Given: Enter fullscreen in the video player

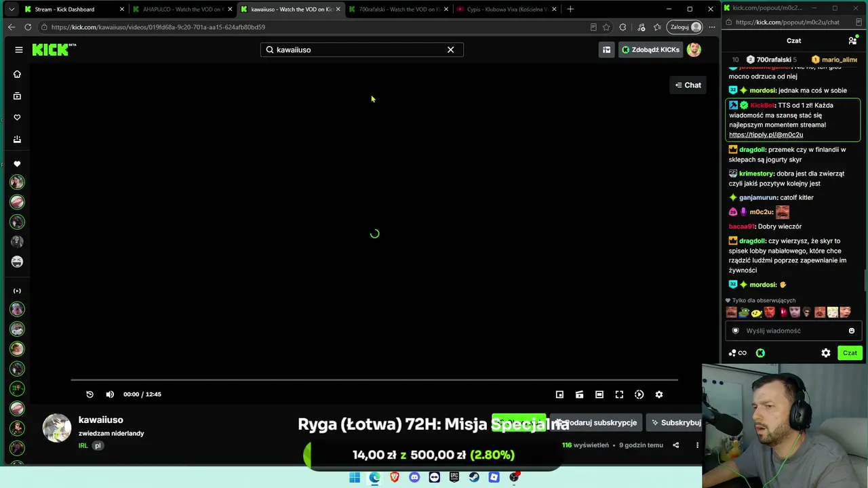Looking at the screenshot, I should click(x=619, y=394).
